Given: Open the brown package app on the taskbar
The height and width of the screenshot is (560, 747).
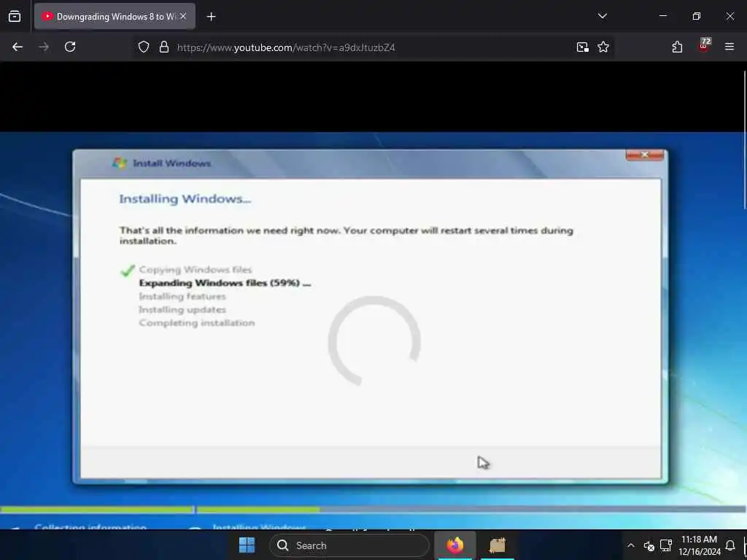Looking at the screenshot, I should tap(497, 545).
